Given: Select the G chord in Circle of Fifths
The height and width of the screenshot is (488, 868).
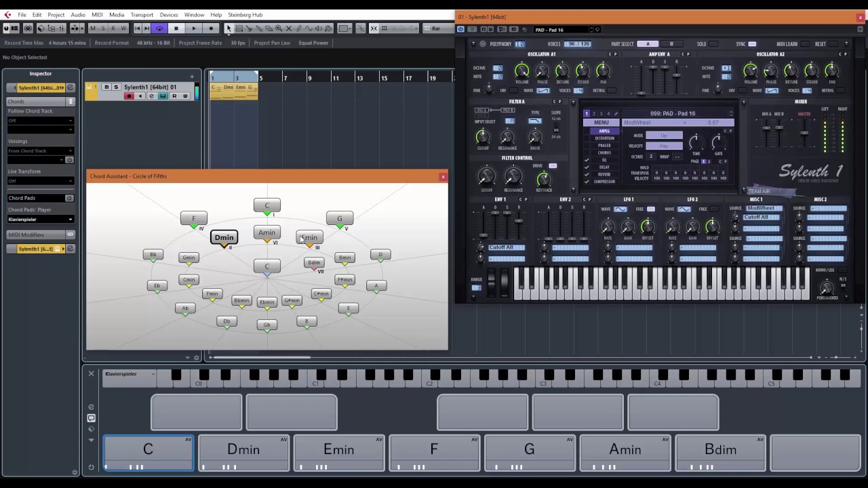Looking at the screenshot, I should pos(339,218).
